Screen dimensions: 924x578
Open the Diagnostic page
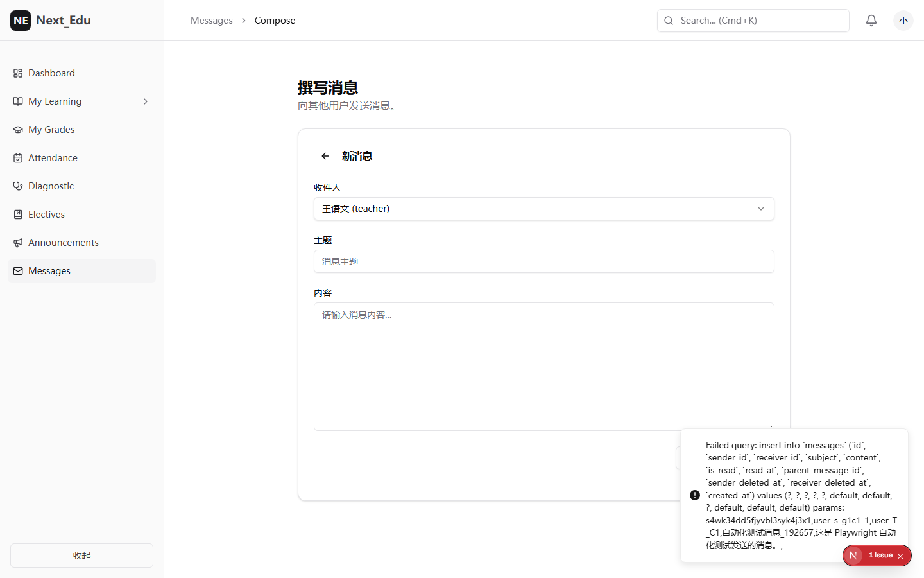[81, 186]
